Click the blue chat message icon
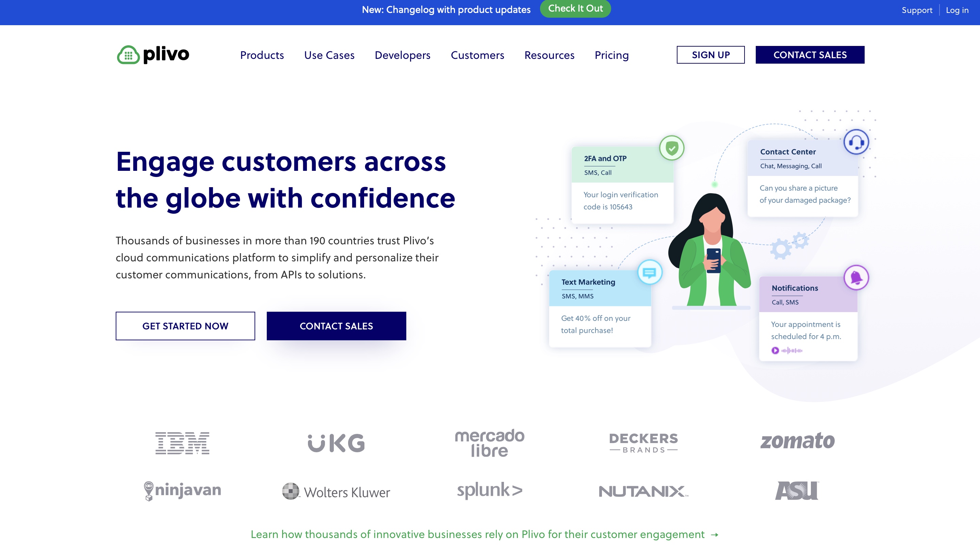This screenshot has height=554, width=980. pos(649,272)
